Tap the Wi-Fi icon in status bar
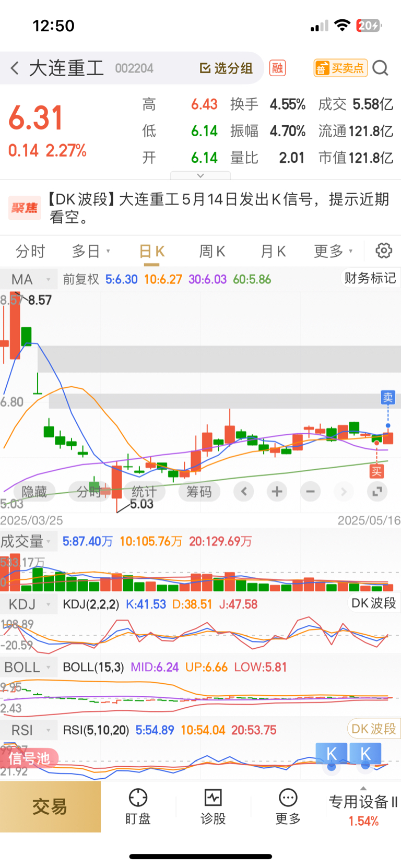This screenshot has width=401, height=868. [x=342, y=25]
